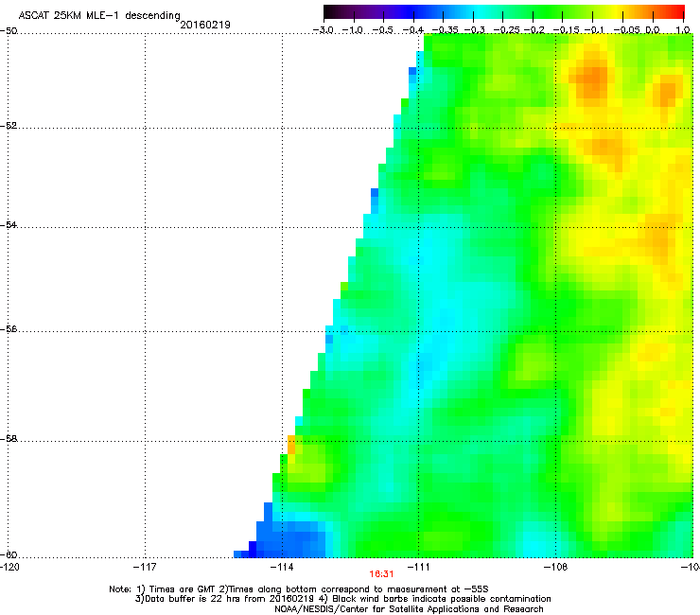Click the -0.2 colorbar label
The width and height of the screenshot is (700, 615).
[x=534, y=30]
